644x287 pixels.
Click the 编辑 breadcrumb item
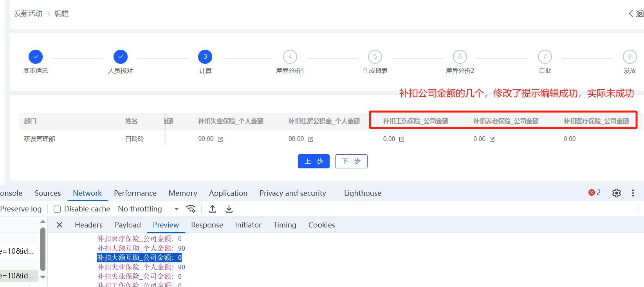pyautogui.click(x=61, y=14)
